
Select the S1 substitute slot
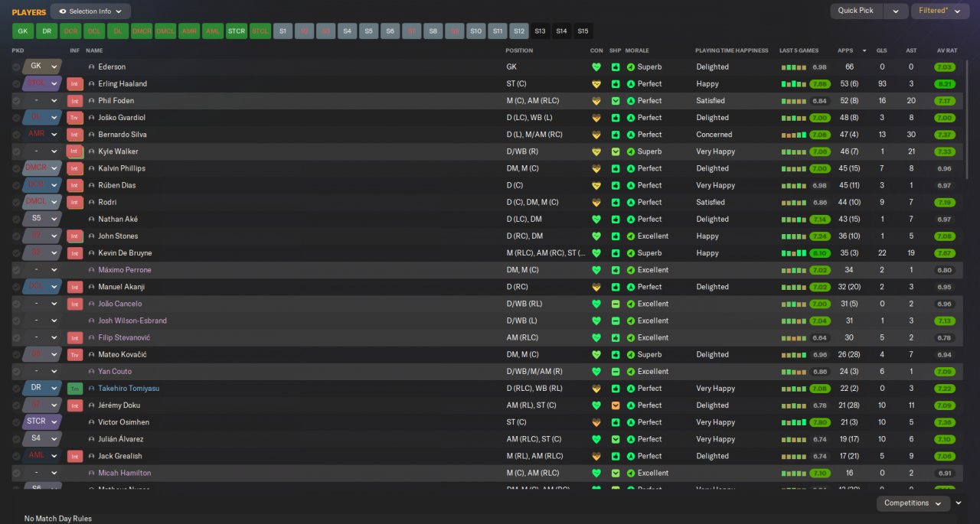(x=283, y=31)
